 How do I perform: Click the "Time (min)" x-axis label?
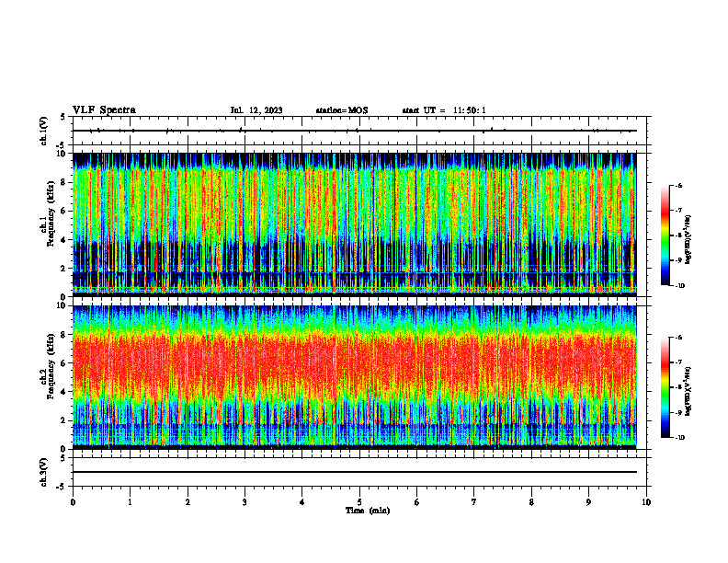[368, 511]
